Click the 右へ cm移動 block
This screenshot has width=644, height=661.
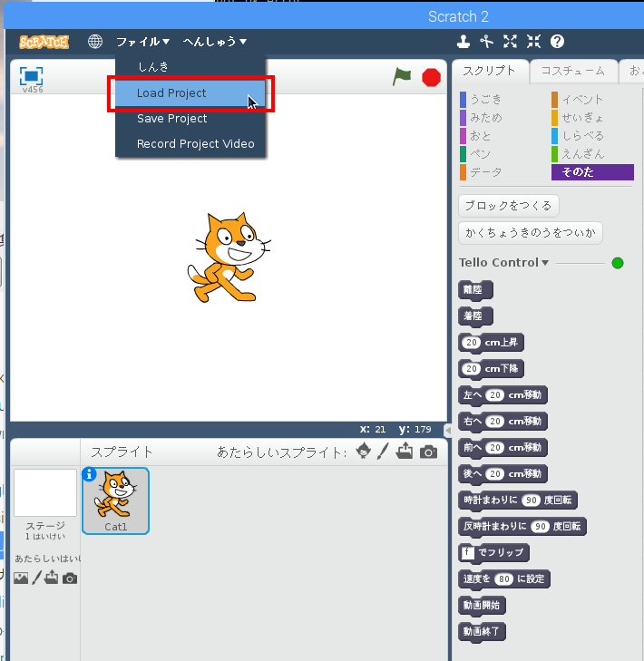coord(503,421)
